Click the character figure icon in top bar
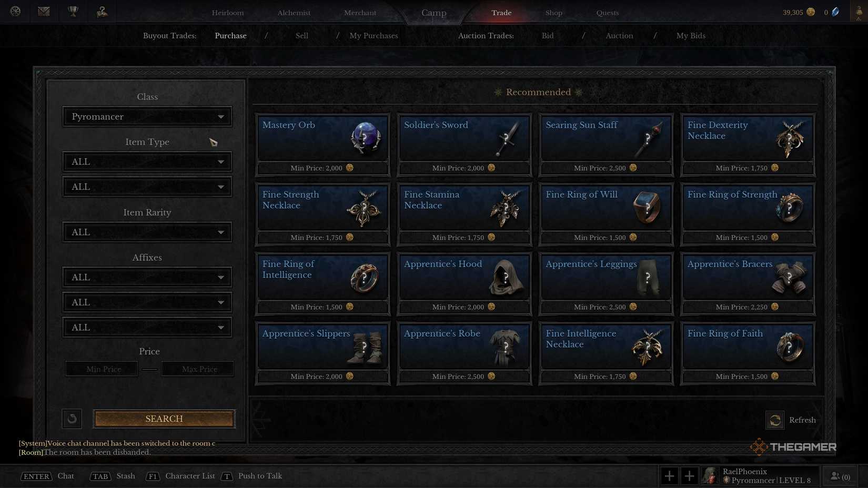Viewport: 868px width, 488px height. click(x=102, y=11)
